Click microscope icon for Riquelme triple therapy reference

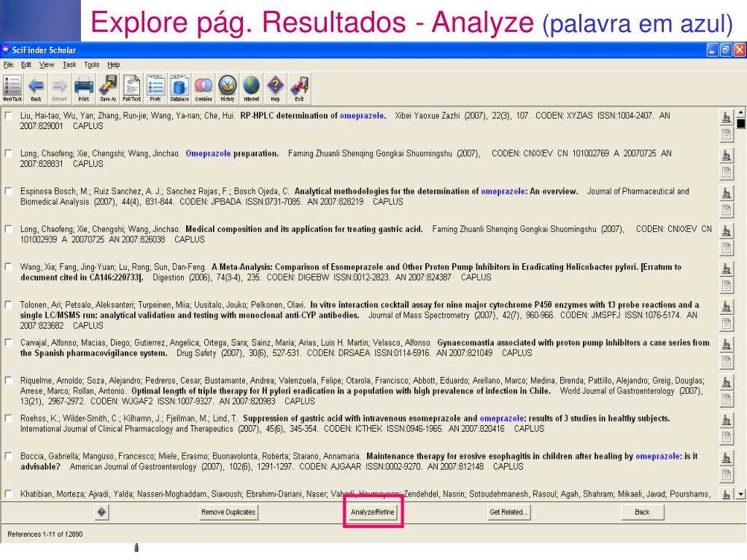click(726, 382)
